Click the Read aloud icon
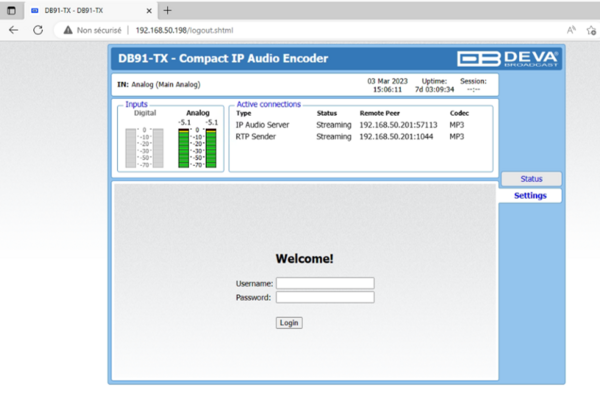The image size is (600, 409). pyautogui.click(x=571, y=30)
